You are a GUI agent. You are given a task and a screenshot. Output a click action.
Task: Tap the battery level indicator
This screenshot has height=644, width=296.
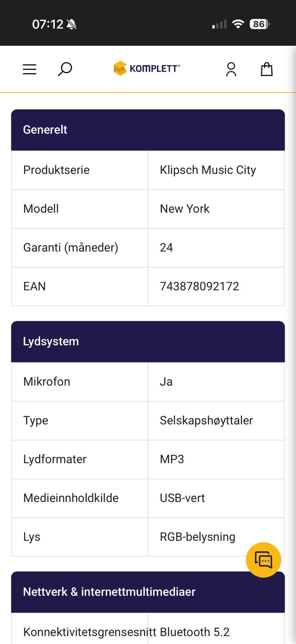(259, 24)
